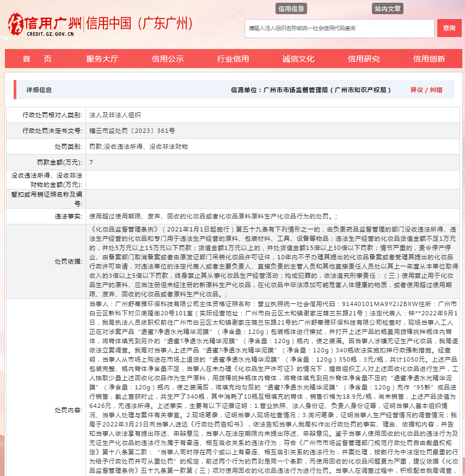Click the 信用中国(广东广州) site title

(x=140, y=23)
